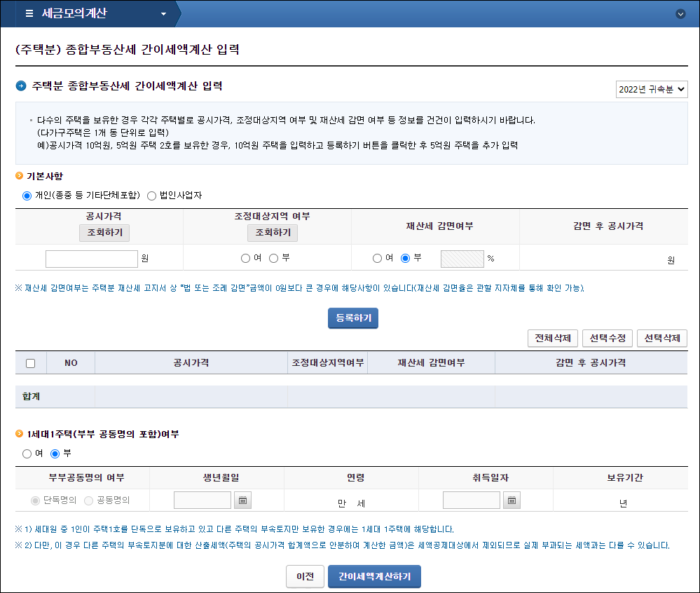Select 개인(종중 등 기타단체포함) radio
The height and width of the screenshot is (593, 700).
click(27, 196)
